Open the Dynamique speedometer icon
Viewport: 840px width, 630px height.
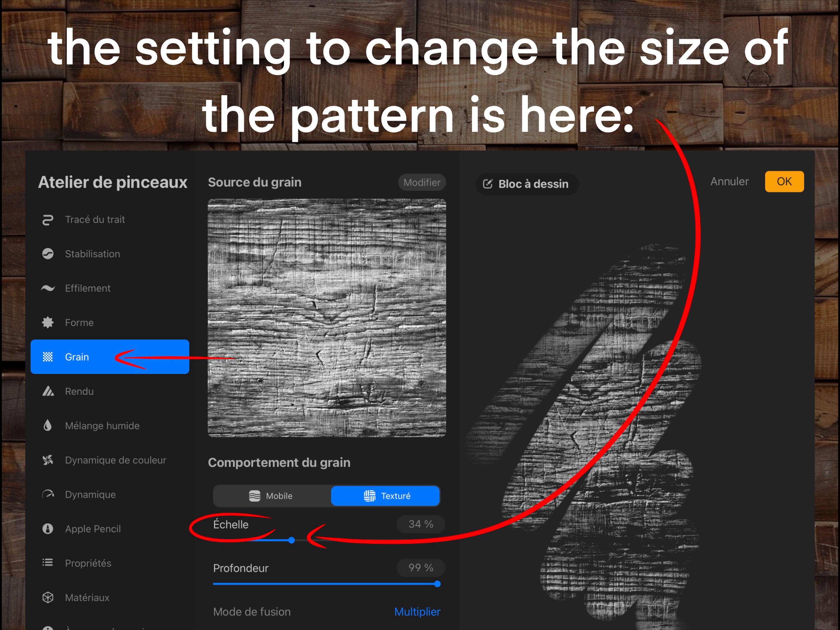48,494
